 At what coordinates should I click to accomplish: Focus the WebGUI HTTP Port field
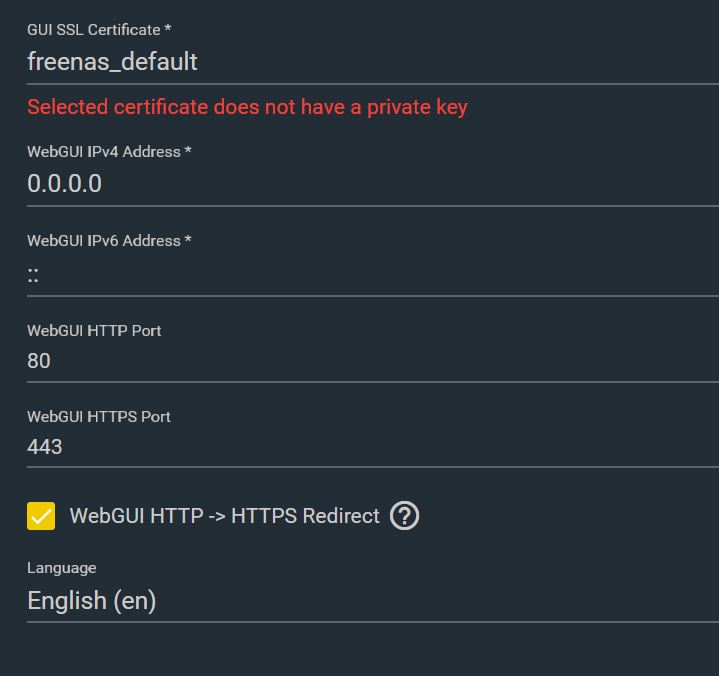point(370,361)
